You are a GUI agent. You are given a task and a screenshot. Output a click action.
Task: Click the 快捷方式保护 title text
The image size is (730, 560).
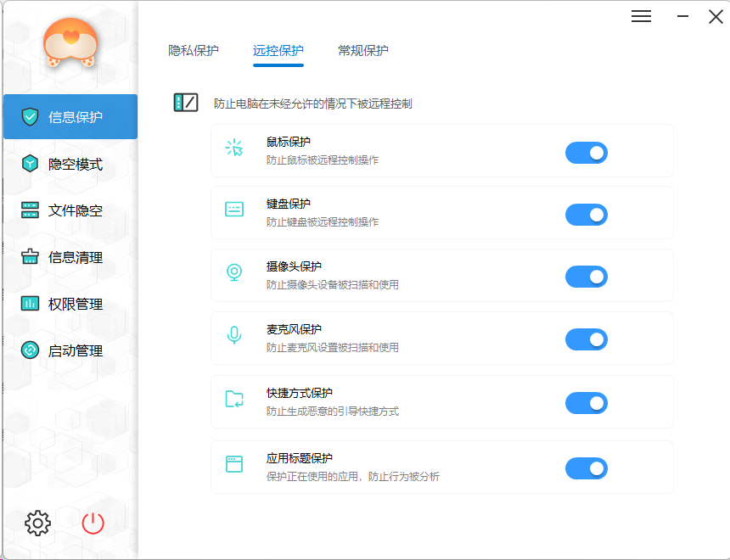[300, 393]
